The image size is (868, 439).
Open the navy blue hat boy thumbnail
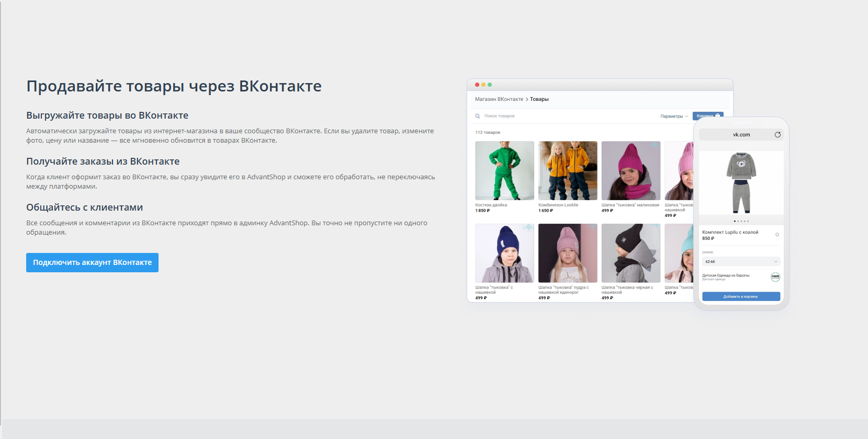tap(504, 253)
